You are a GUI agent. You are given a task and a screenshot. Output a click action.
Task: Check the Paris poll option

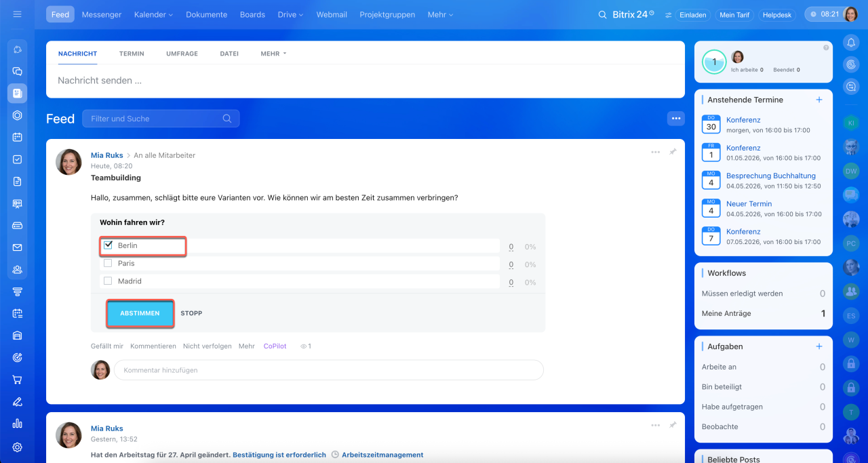[108, 263]
